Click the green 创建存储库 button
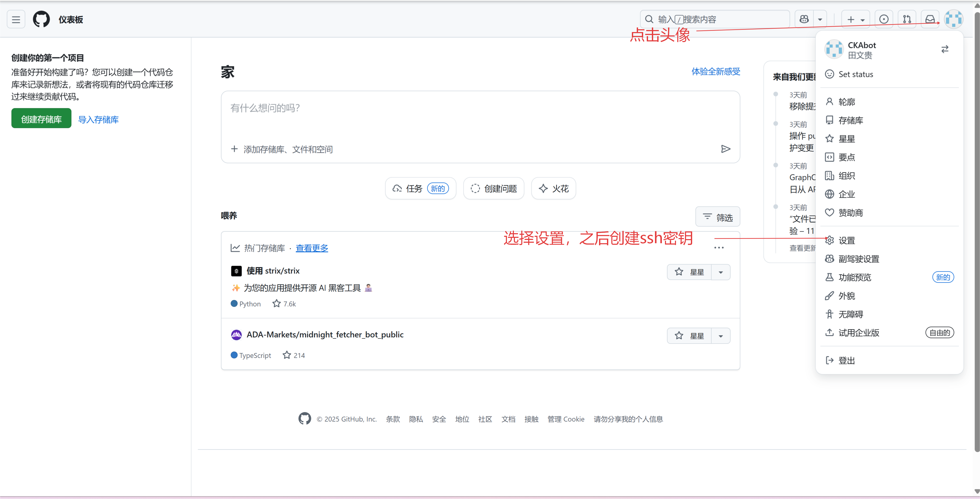Viewport: 980px width, 499px height. tap(41, 119)
